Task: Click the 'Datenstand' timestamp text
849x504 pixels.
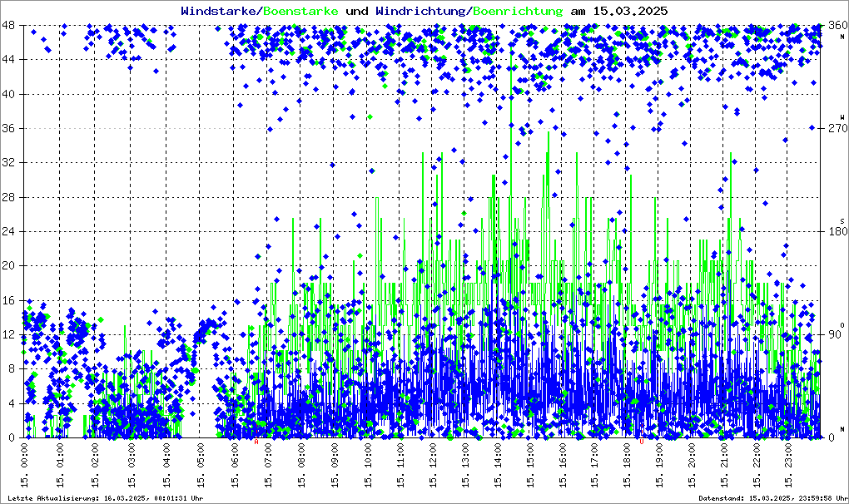Action: 770,498
